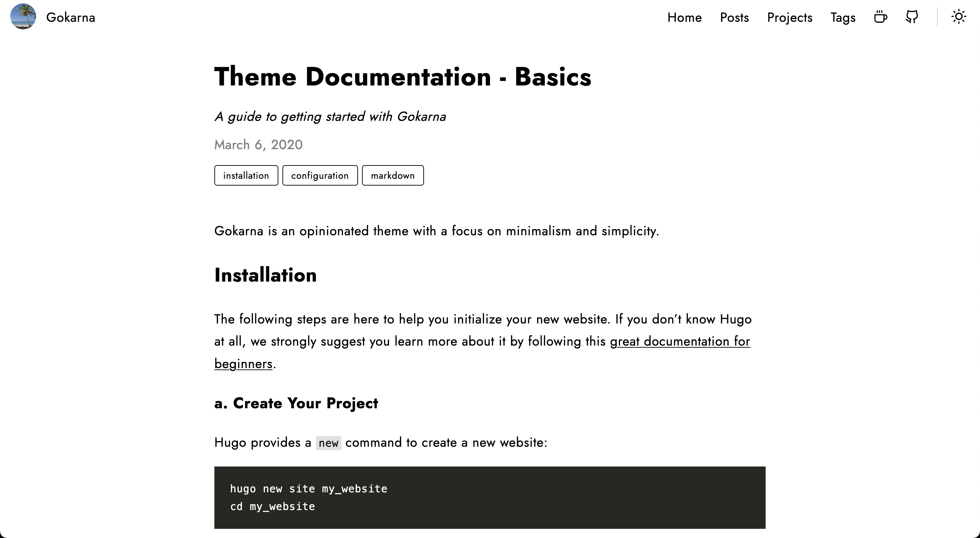
Task: Open the Buy Me a Coffee cup icon
Action: click(x=880, y=17)
